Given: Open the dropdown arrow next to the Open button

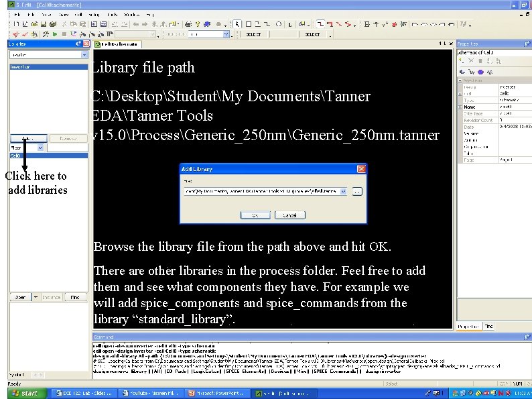Looking at the screenshot, I should tap(36, 297).
